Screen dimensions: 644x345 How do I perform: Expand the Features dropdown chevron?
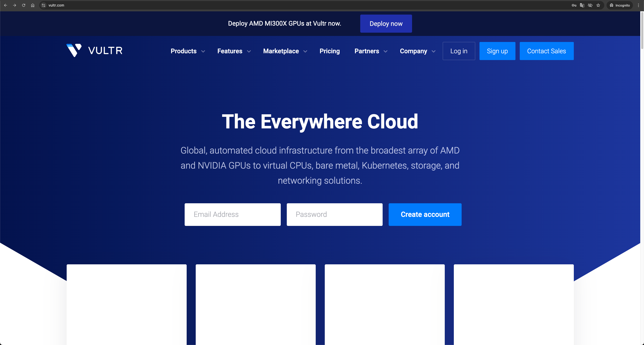coord(249,51)
